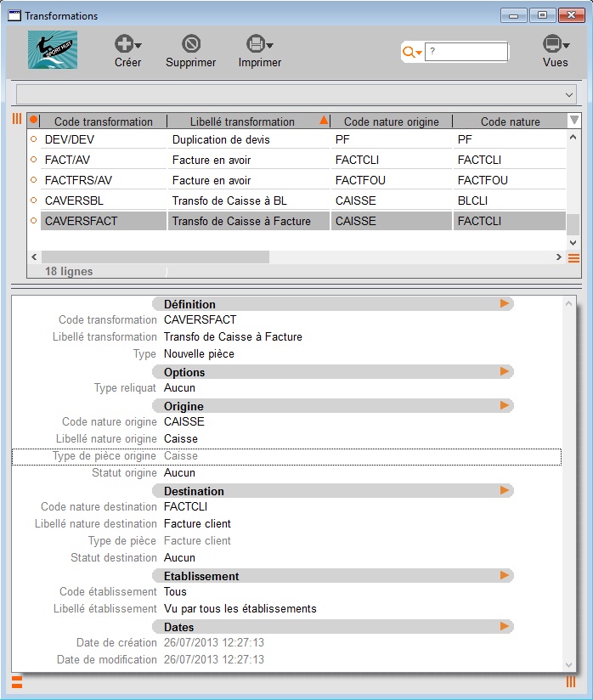593x700 pixels.
Task: Select the DEV/DEV code cell
Action: coord(104,139)
